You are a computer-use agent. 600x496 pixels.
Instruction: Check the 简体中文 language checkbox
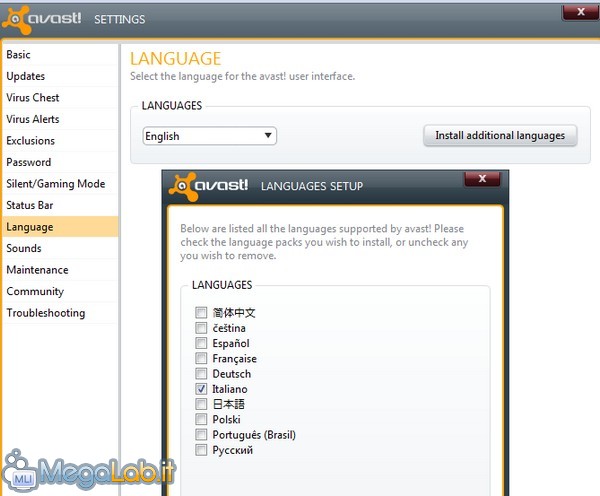[201, 313]
